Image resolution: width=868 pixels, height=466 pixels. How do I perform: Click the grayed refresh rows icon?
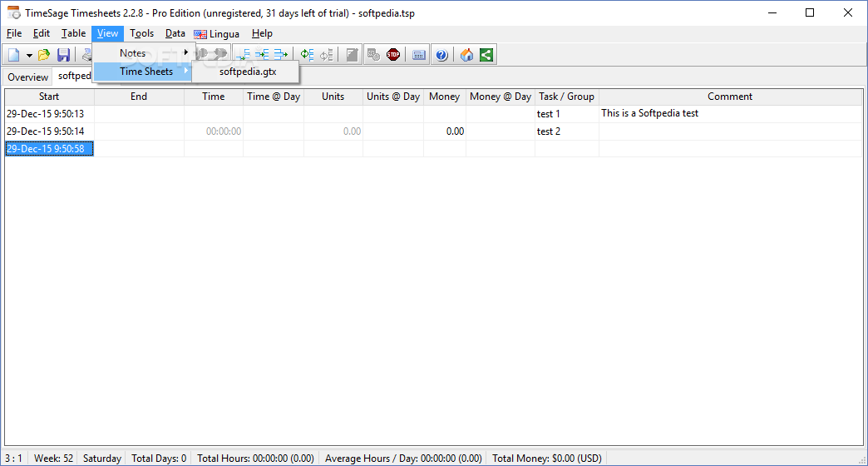coord(327,55)
